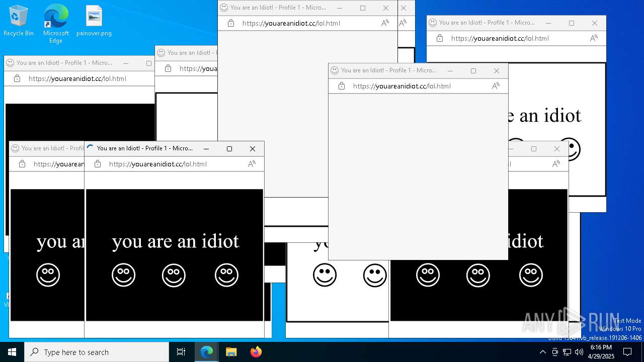Screen dimensions: 644x362
Task: Click rightmost smiley in lower-right black window
Action: pos(531,275)
